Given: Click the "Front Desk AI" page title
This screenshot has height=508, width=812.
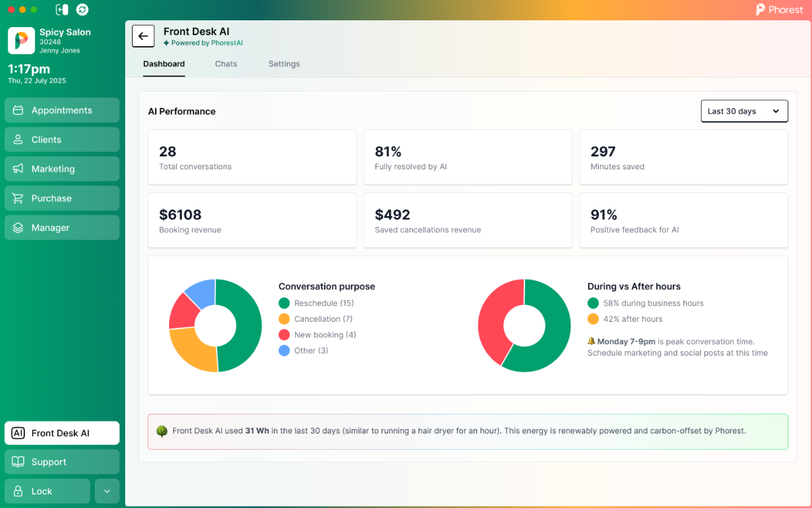Looking at the screenshot, I should click(x=196, y=31).
